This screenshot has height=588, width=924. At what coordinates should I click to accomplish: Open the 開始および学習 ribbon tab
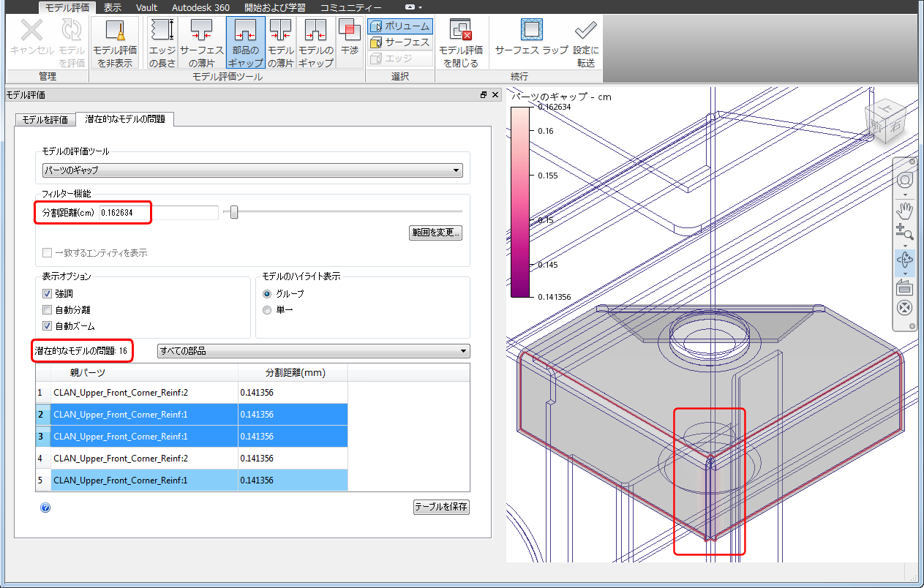[x=274, y=7]
